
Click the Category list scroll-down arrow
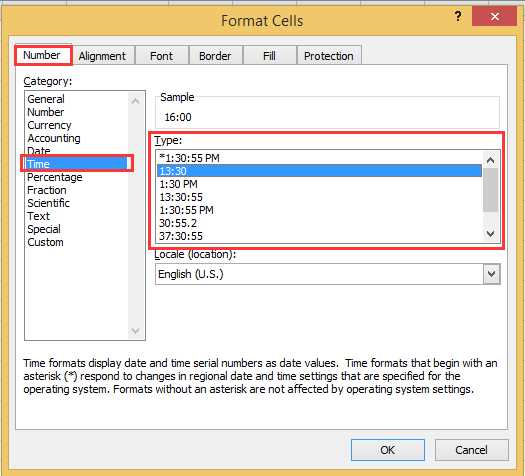135,331
